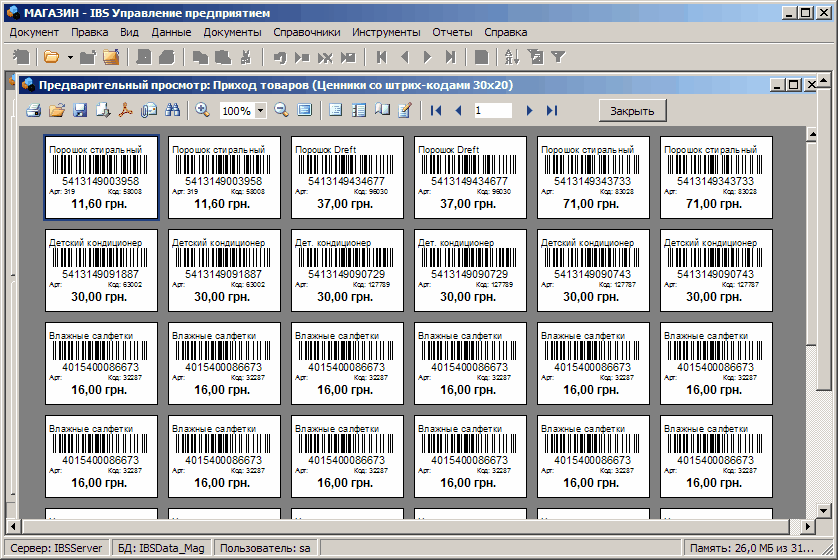Image resolution: width=838 pixels, height=560 pixels.
Task: Open the Инструменты menu
Action: click(x=387, y=32)
